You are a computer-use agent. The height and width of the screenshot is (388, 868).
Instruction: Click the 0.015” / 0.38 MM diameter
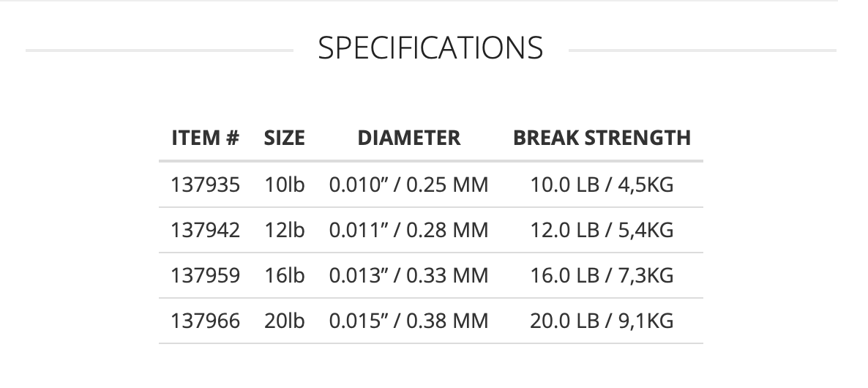pos(408,321)
